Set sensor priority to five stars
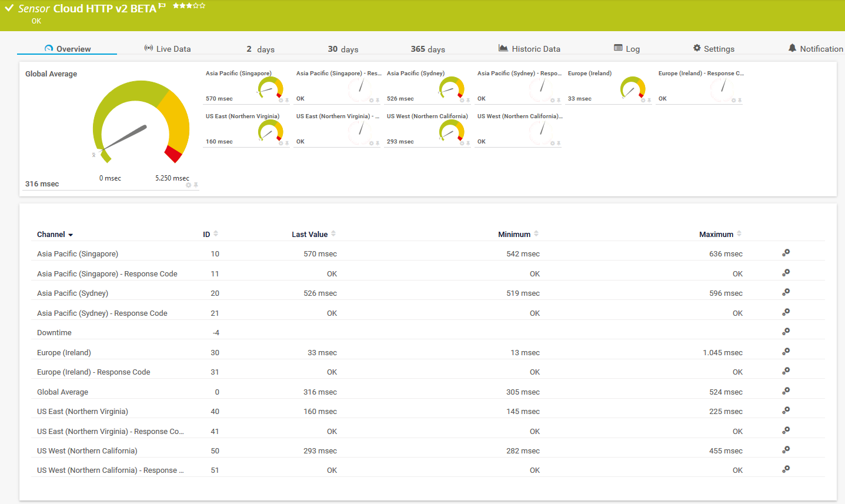The width and height of the screenshot is (845, 504). click(x=202, y=6)
